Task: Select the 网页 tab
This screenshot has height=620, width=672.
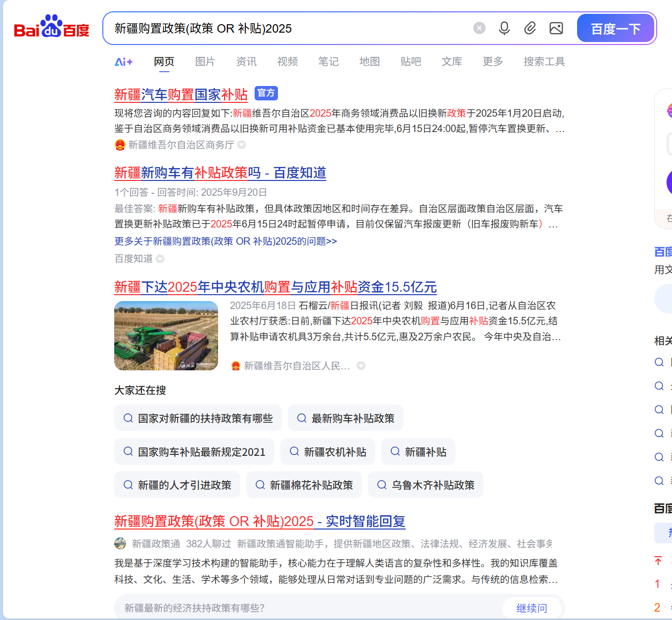Action: click(164, 61)
